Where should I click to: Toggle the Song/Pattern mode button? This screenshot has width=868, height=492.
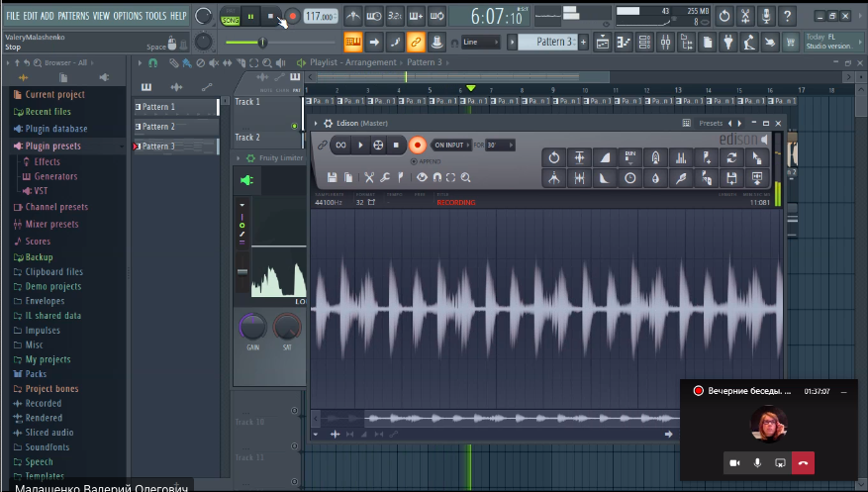click(x=230, y=17)
